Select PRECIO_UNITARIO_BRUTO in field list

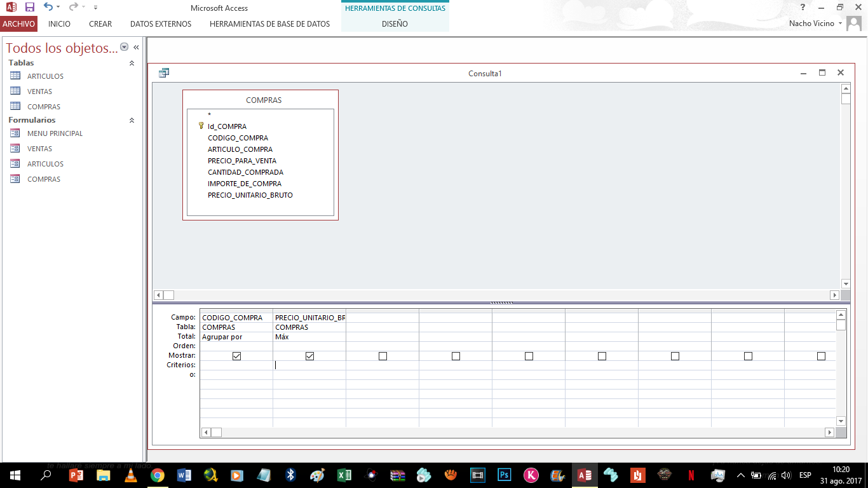click(250, 195)
